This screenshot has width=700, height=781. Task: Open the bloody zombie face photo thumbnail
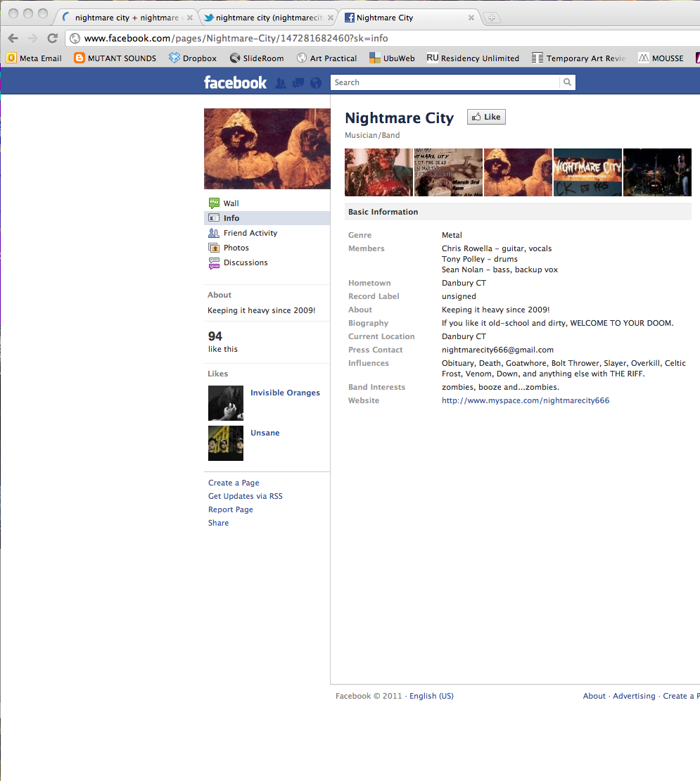pos(379,172)
